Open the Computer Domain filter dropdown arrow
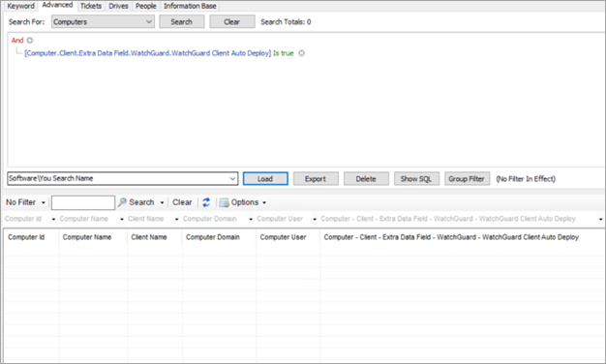Screen dimensions: 606x364 coord(251,219)
